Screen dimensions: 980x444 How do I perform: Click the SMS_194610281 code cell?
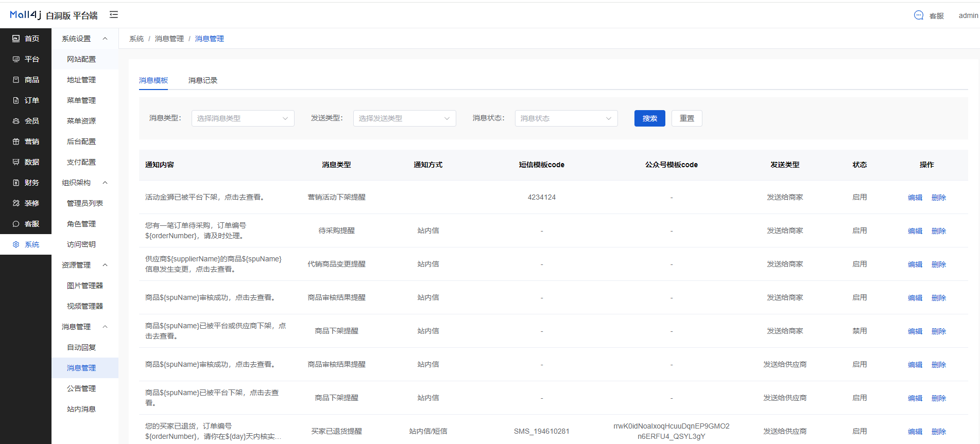542,431
